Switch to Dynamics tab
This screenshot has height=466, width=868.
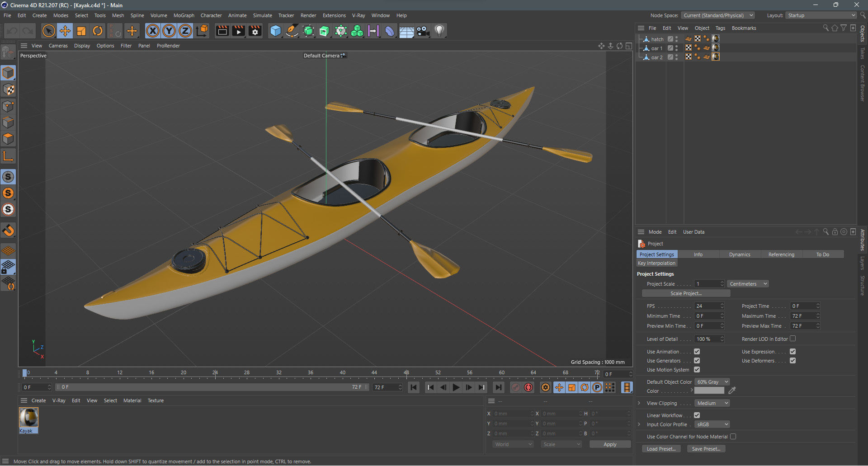click(740, 254)
